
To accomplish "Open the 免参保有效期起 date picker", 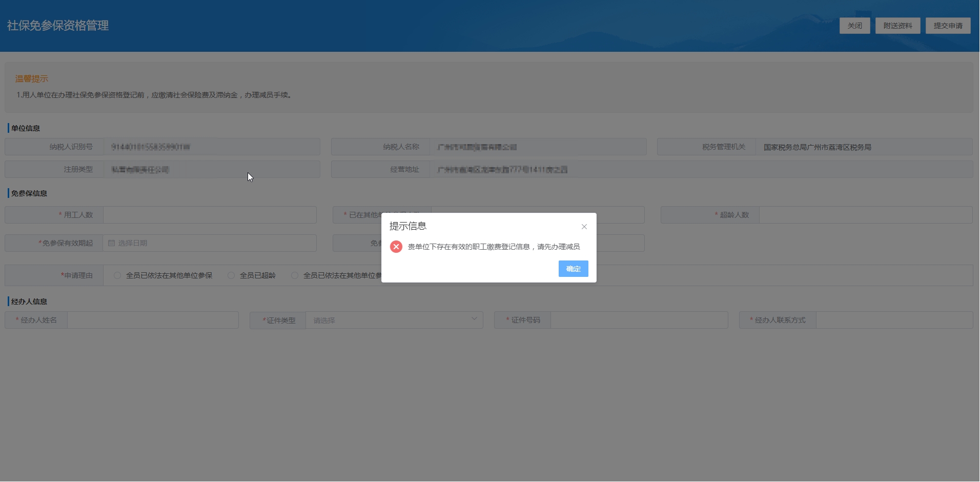I will pos(210,243).
